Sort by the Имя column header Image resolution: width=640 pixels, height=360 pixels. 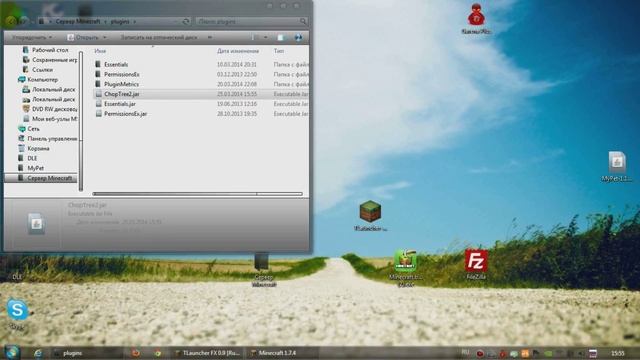tap(100, 51)
